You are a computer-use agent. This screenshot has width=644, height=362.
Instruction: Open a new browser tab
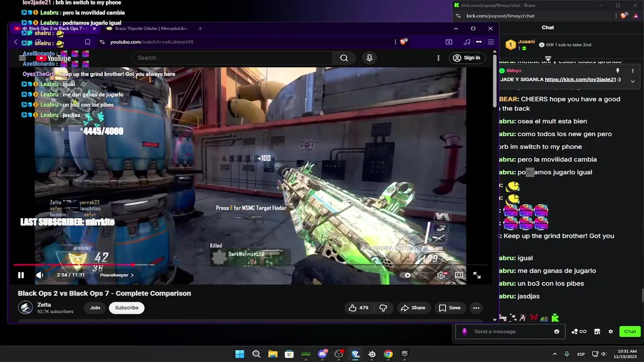[200, 29]
